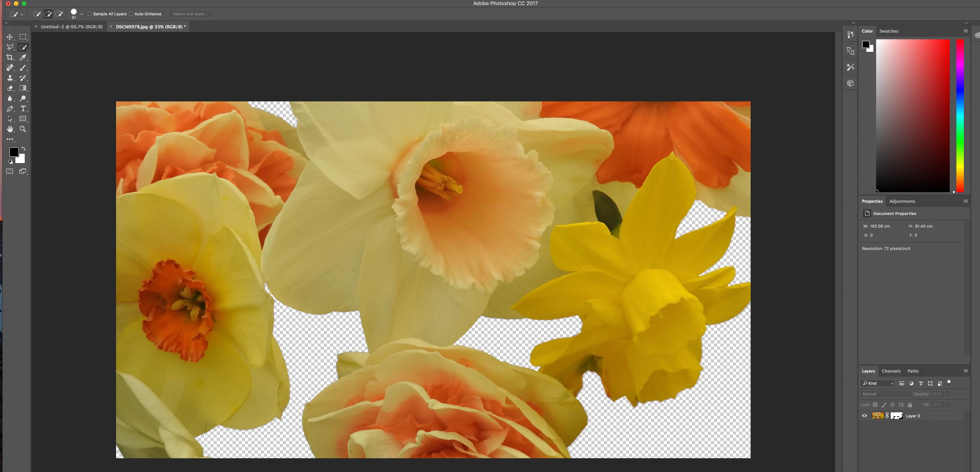Open the Adjustments panel tab
The image size is (980, 472).
902,201
